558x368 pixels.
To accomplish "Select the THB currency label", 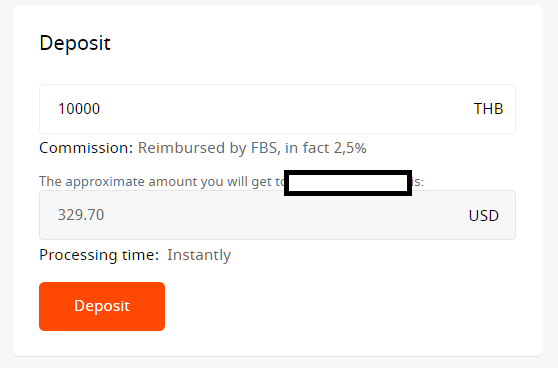I will pos(488,109).
